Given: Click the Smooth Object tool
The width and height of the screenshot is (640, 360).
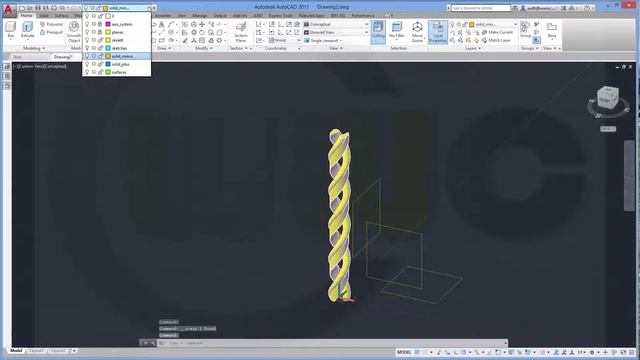Looking at the screenshot, I should (74, 32).
